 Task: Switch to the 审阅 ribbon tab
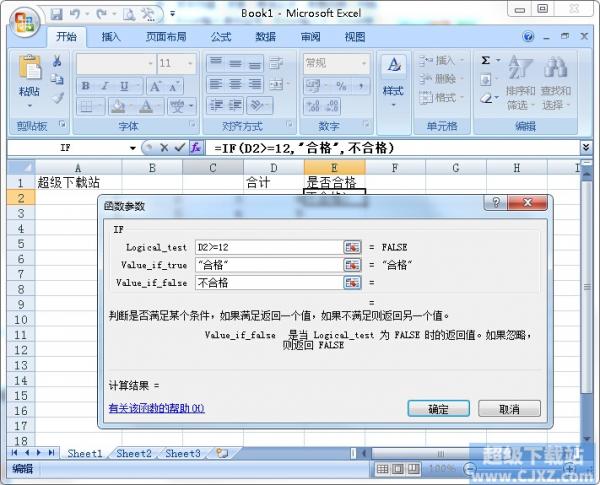(310, 37)
